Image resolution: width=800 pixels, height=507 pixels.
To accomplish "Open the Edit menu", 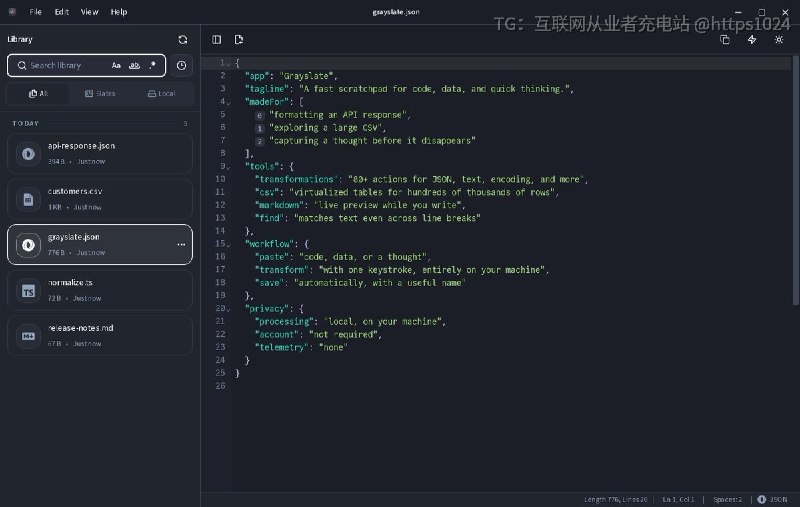I will tap(62, 12).
